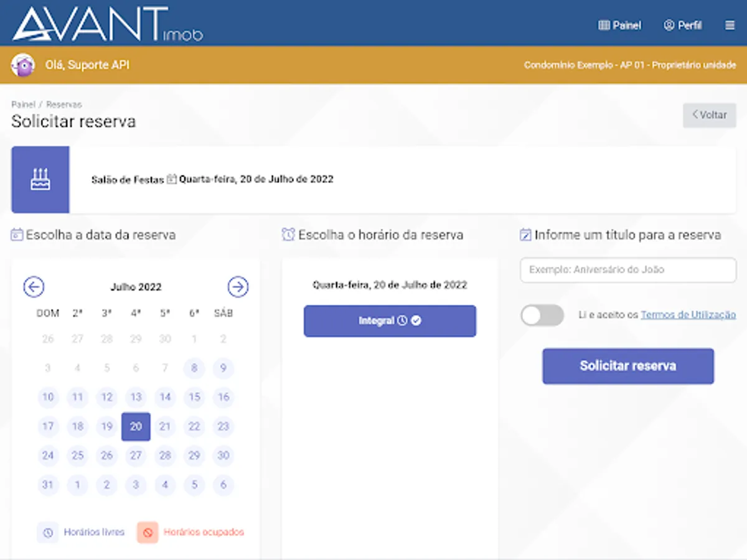
Task: Select July 21 on the calendar
Action: [165, 426]
